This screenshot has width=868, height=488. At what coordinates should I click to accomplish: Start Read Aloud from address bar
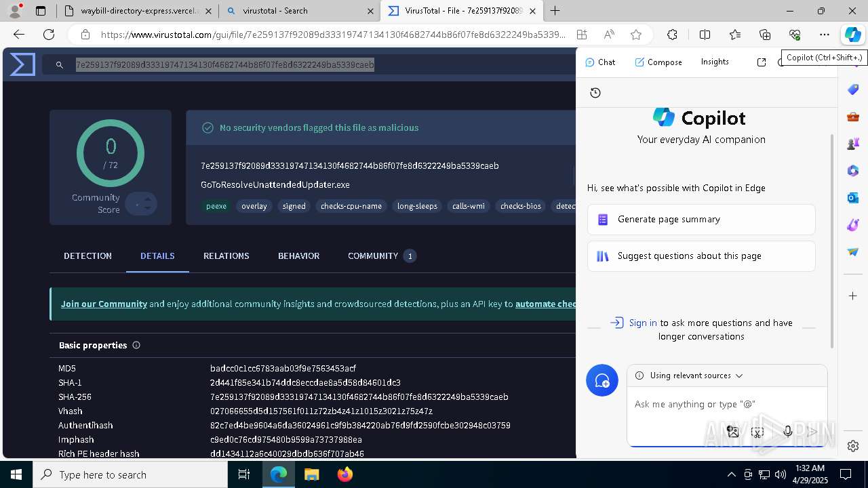[x=609, y=35]
